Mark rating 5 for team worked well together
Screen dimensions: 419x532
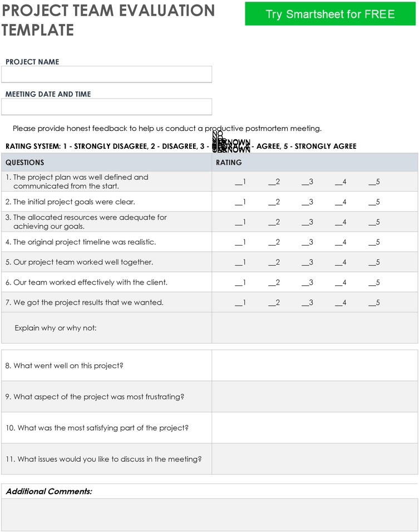(374, 262)
